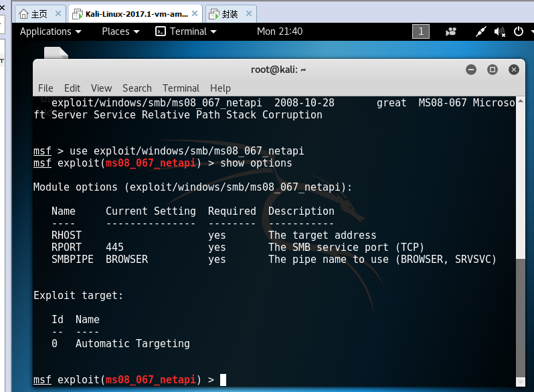Screen dimensions: 534x392
Task: Click the network connection icon
Action: [x=480, y=31]
